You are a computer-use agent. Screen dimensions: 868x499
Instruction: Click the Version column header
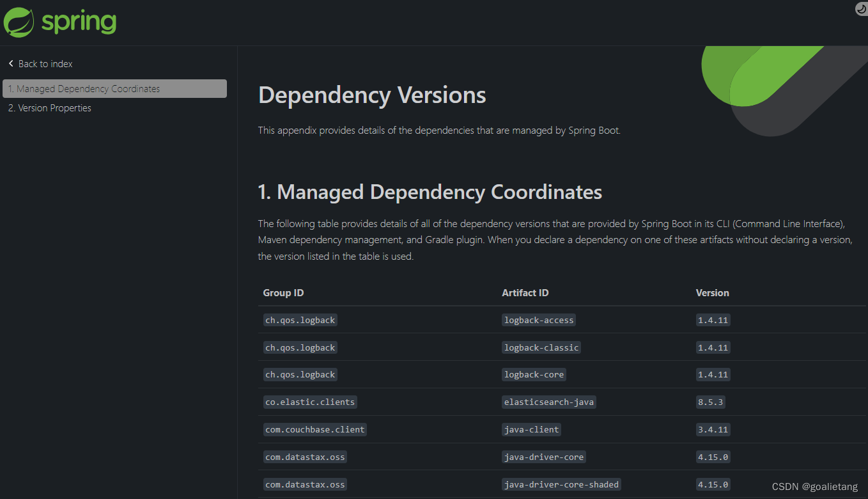[x=713, y=293]
